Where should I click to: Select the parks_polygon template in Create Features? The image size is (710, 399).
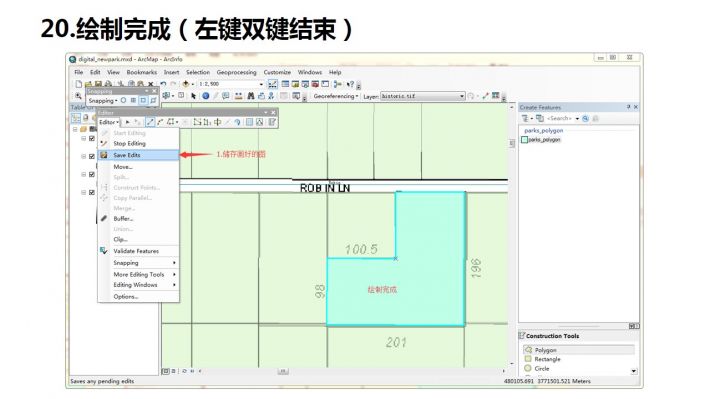[542, 139]
